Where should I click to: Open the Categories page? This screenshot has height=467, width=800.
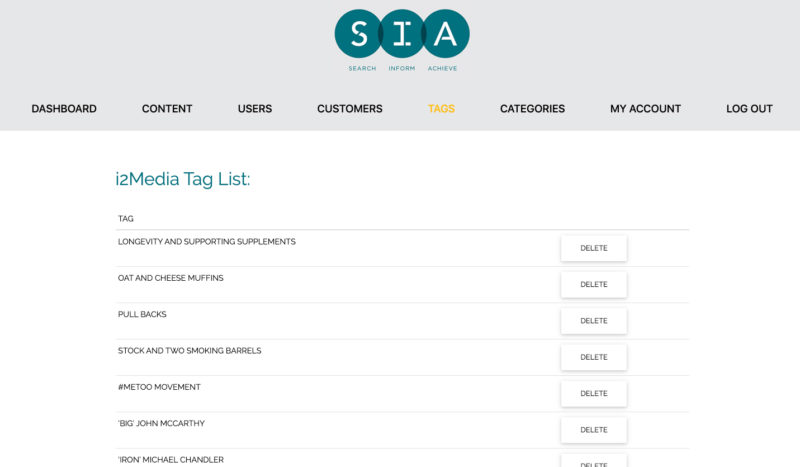pyautogui.click(x=532, y=109)
